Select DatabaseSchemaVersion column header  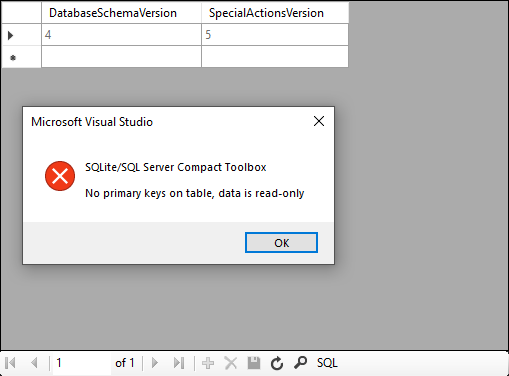coord(121,13)
